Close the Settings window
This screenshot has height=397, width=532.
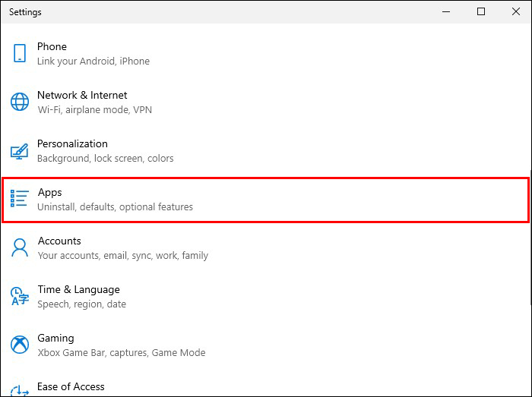515,11
